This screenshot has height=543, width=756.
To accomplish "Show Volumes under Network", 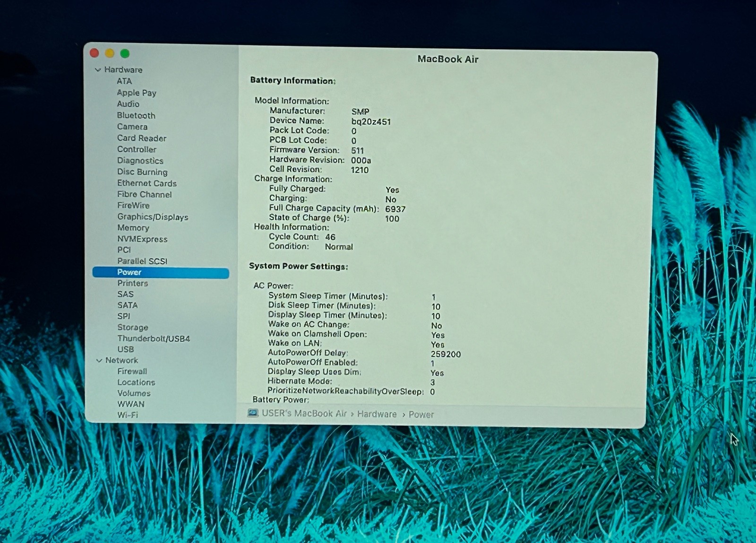I will click(x=134, y=393).
